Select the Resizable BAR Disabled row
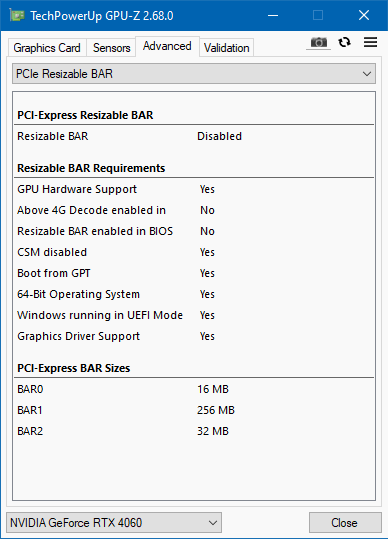This screenshot has width=388, height=539. click(194, 136)
